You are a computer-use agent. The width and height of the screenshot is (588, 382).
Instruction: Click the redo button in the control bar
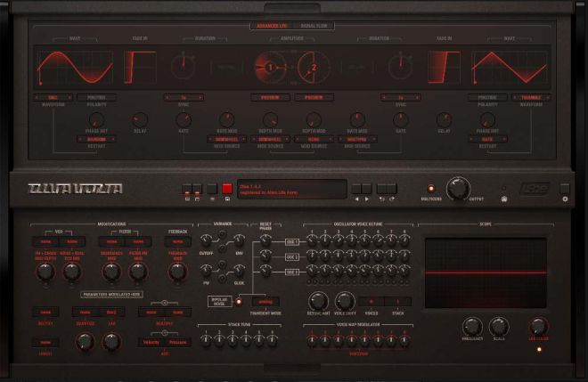392,189
